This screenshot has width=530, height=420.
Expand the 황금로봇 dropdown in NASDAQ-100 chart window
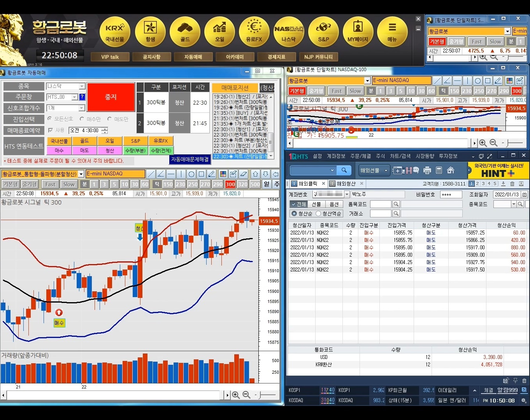pos(367,80)
